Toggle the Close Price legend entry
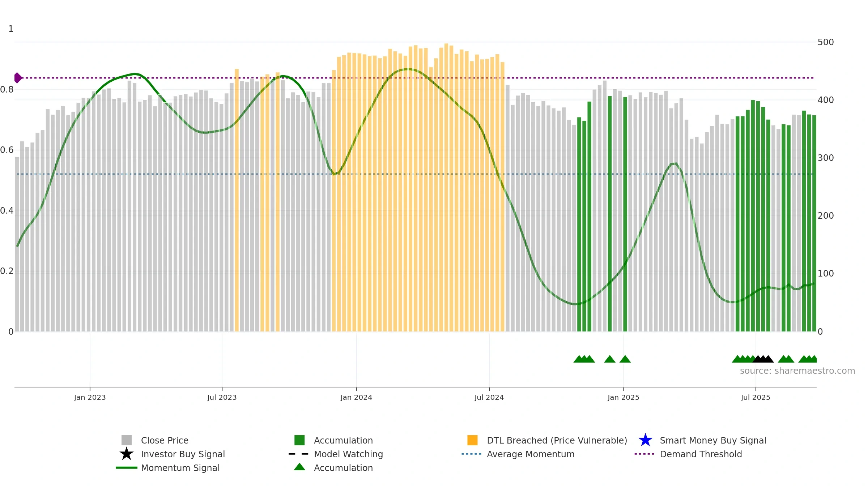 pyautogui.click(x=165, y=440)
